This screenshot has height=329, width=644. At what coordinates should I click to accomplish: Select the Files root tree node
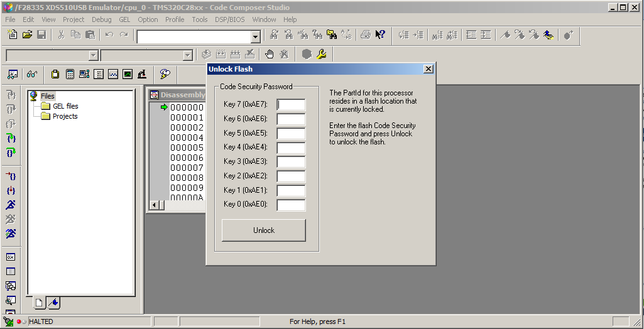(x=48, y=96)
